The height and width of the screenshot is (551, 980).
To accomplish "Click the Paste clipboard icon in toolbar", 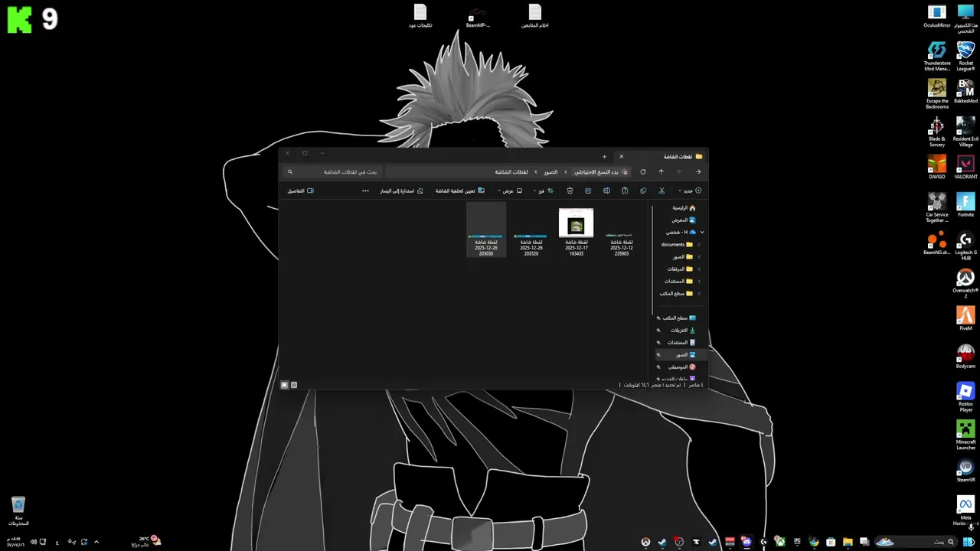I will point(625,191).
